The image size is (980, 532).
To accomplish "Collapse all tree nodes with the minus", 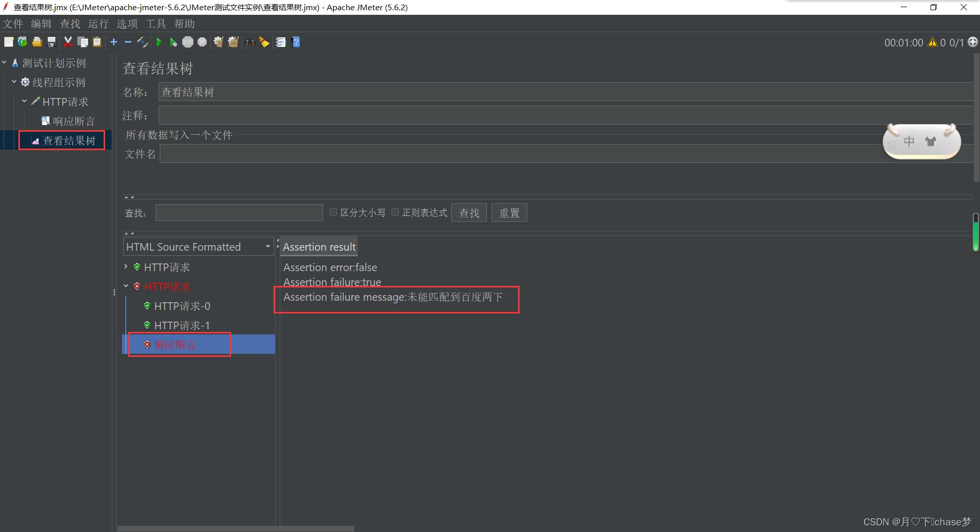I will pos(128,42).
